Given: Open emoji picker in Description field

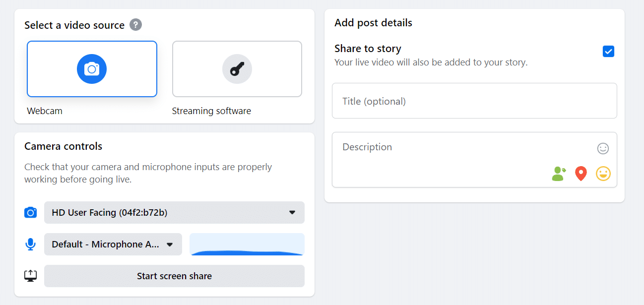Looking at the screenshot, I should [603, 148].
